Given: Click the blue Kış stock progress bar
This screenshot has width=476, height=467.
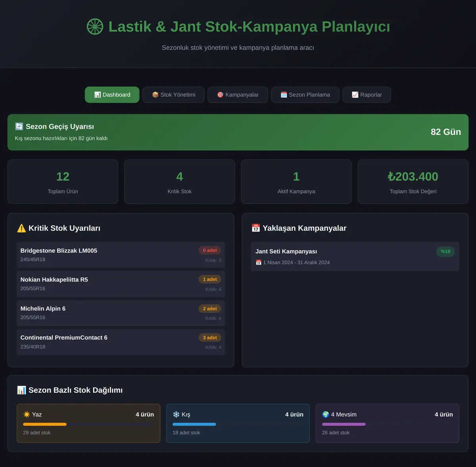Looking at the screenshot, I should point(194,424).
